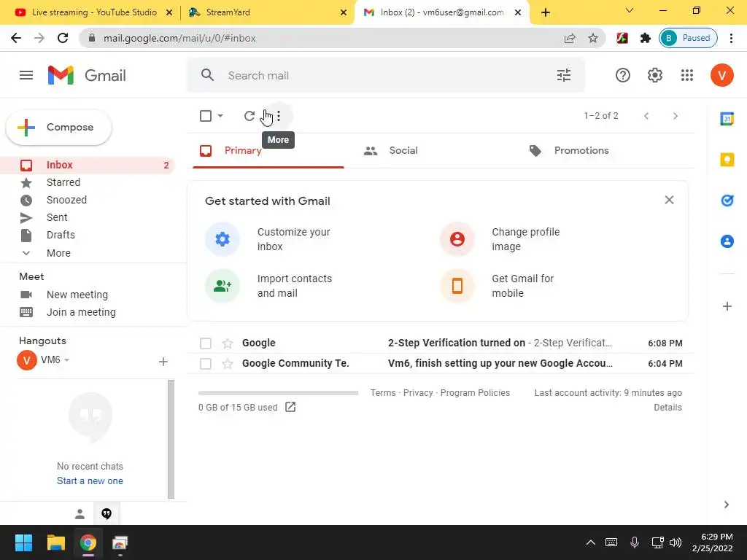This screenshot has width=747, height=560.
Task: Open Google Calendar side panel
Action: (727, 119)
